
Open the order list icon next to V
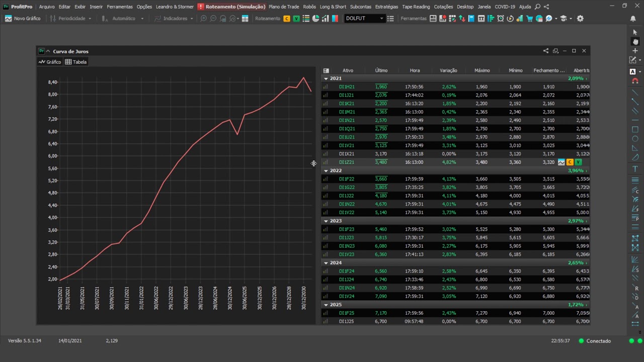tap(306, 18)
